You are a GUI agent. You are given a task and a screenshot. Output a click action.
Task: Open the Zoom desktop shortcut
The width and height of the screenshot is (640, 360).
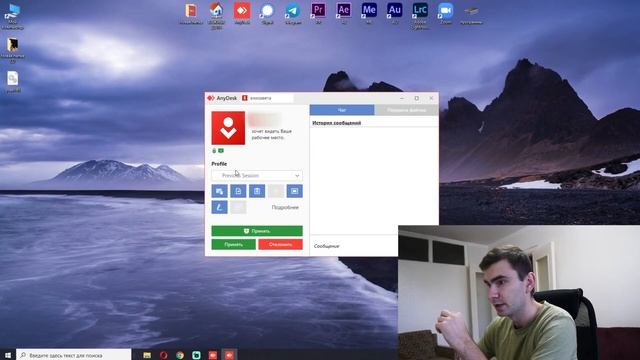(x=446, y=13)
